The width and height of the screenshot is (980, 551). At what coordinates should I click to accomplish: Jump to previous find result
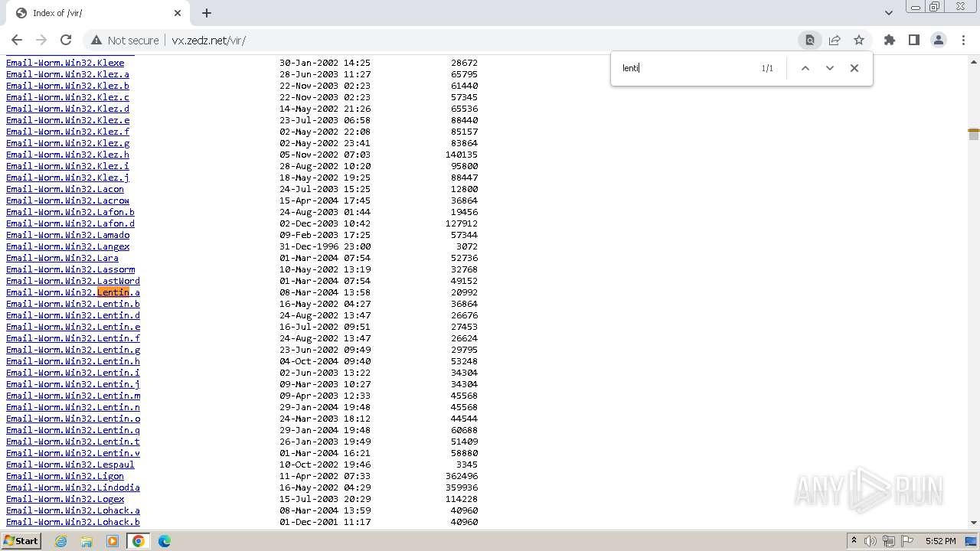[x=805, y=68]
